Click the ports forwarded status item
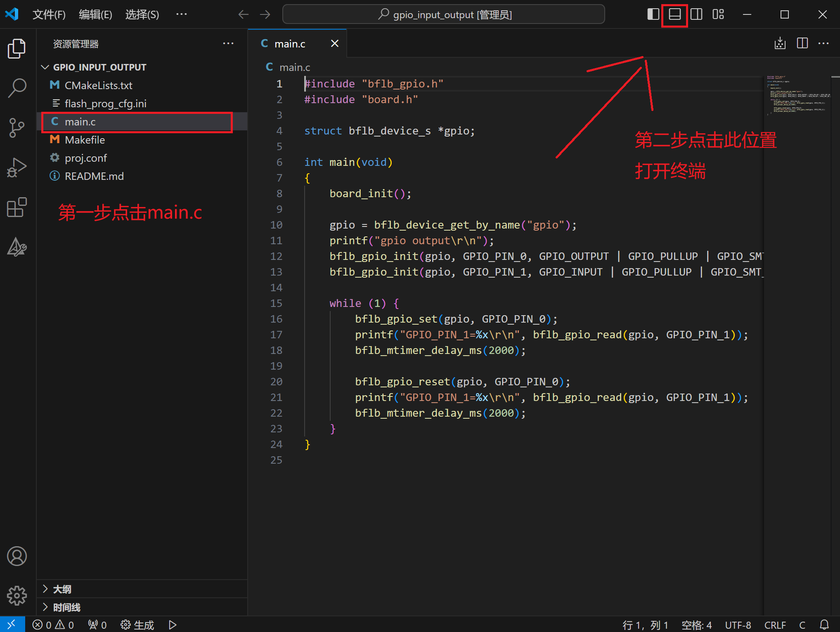 tap(97, 625)
